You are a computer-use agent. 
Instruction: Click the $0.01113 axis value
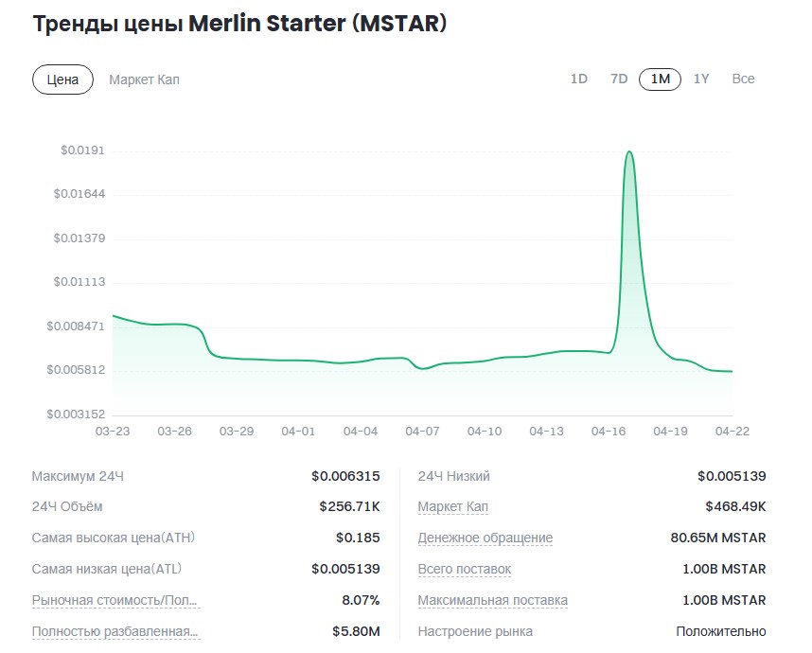point(79,282)
